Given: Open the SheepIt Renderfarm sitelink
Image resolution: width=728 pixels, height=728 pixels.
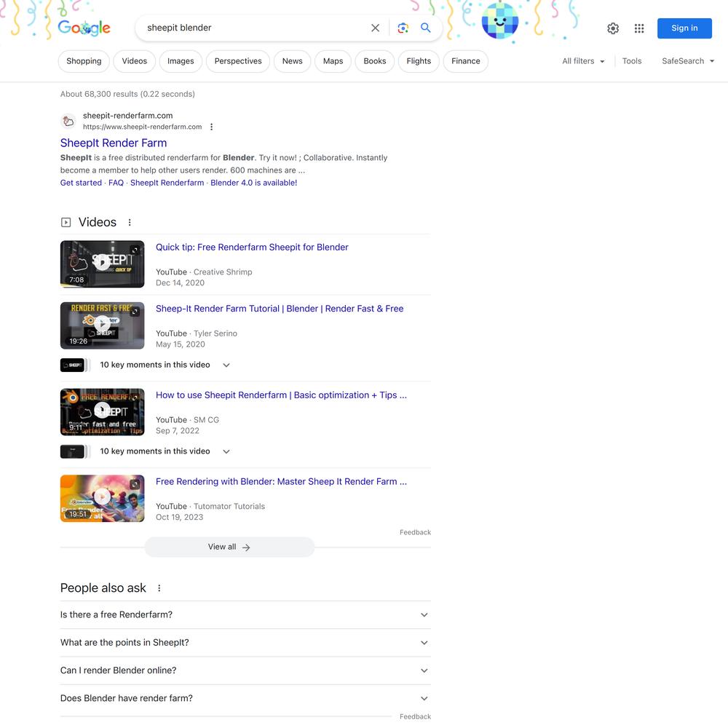Looking at the screenshot, I should click(x=167, y=183).
